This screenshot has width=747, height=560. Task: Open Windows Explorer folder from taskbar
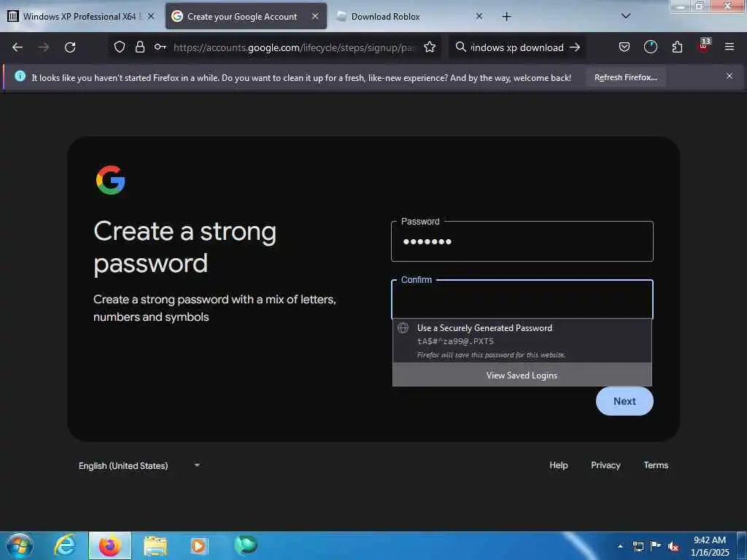pos(155,546)
